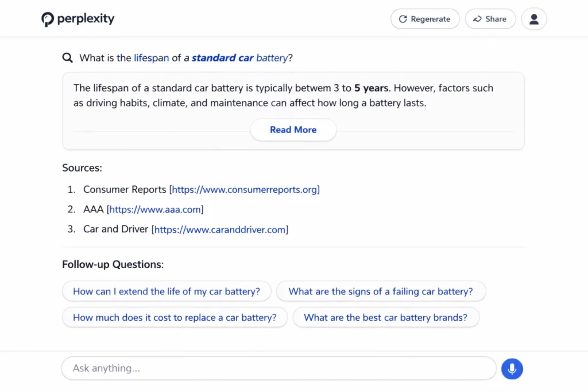Click the answer card containing battery lifespan summary

tap(293, 98)
